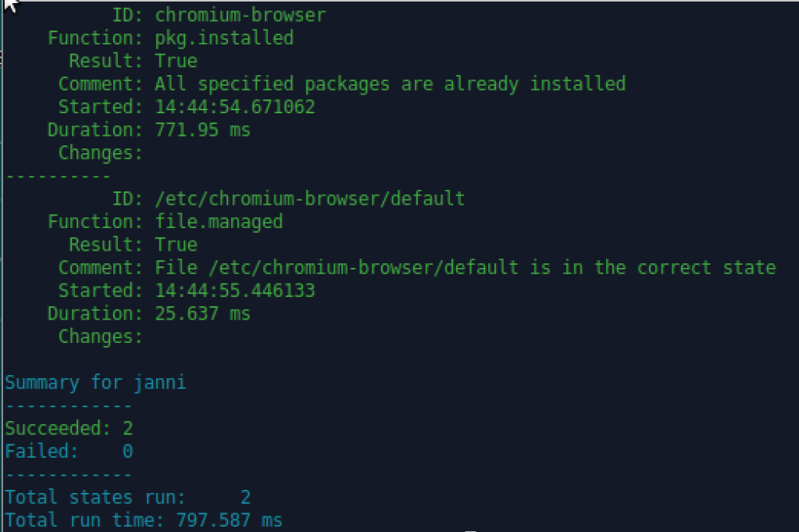This screenshot has width=799, height=532.
Task: Click the 'All specified packages are already installed' comment
Action: tap(390, 84)
